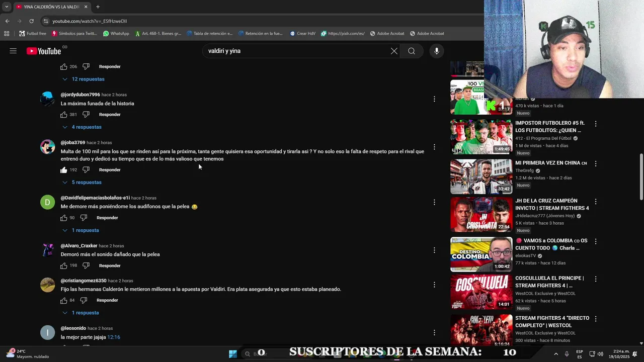This screenshot has width=644, height=362.
Task: Click the search magnifier button
Action: pos(412,51)
